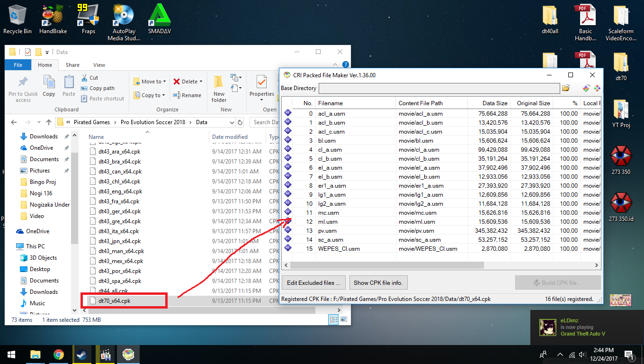Click the red-blue cube icon with curved arrow in CRI Packed File Maker

[586, 88]
